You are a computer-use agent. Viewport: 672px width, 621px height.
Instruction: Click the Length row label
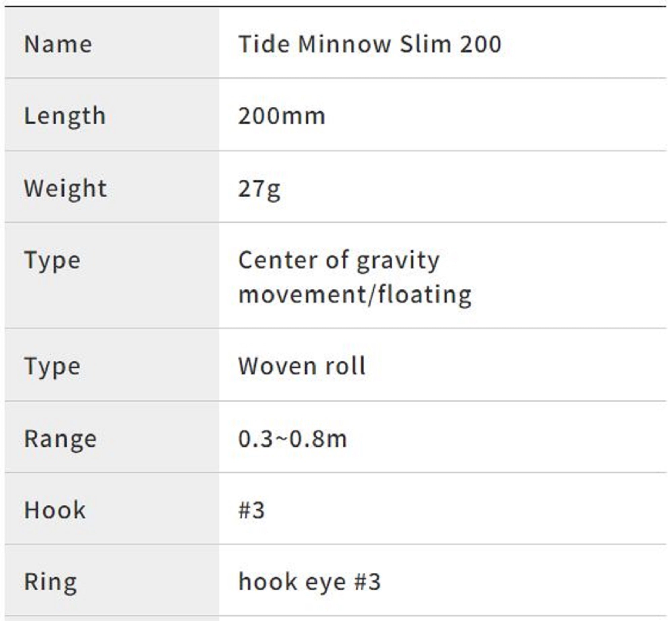(65, 116)
